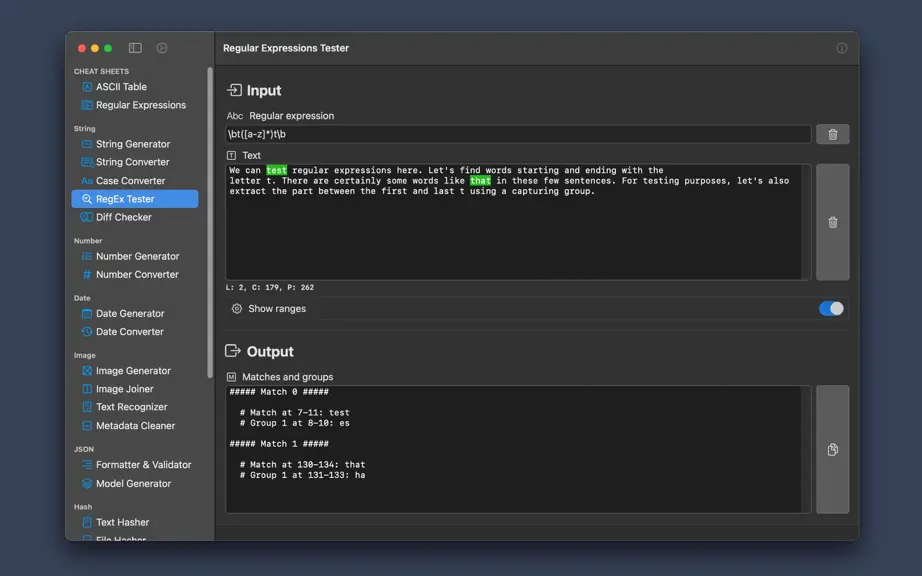Image resolution: width=922 pixels, height=576 pixels.
Task: Click the 'Match at 7-11: test' line
Action: click(x=295, y=413)
